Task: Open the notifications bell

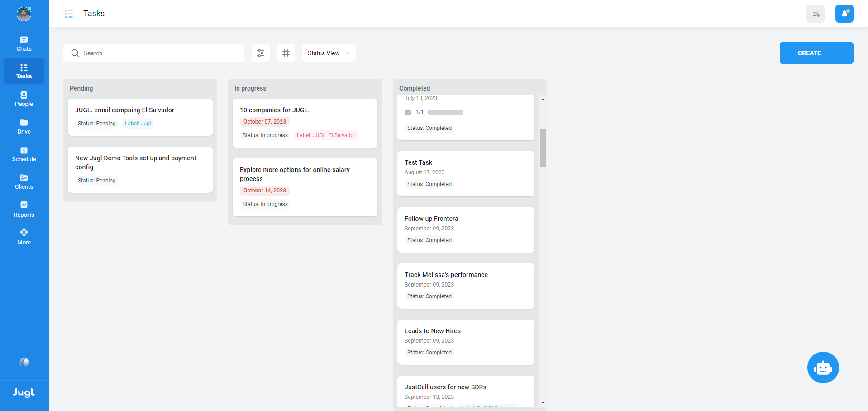Action: pos(844,14)
